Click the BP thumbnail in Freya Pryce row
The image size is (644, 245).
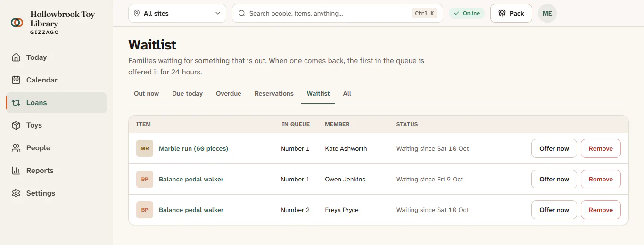145,210
